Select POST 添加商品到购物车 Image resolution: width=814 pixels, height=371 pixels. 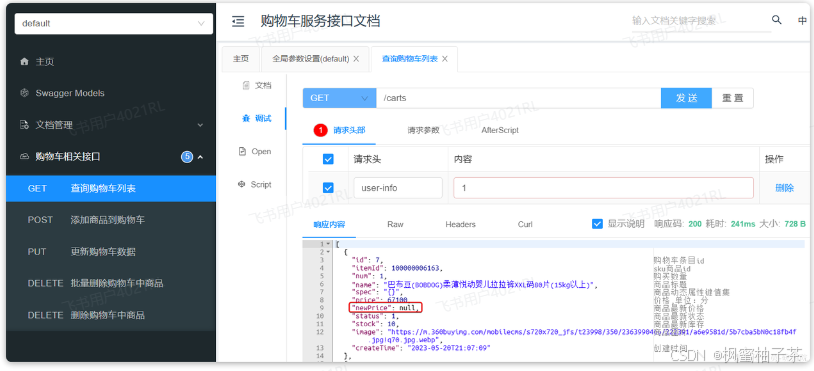pyautogui.click(x=111, y=220)
